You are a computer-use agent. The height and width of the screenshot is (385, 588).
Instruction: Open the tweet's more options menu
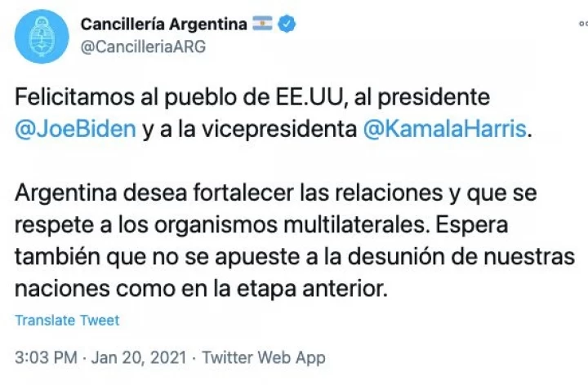[x=583, y=24]
